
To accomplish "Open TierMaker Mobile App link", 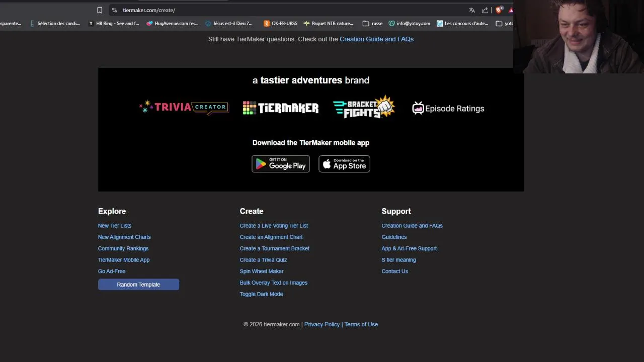I will pos(124,260).
